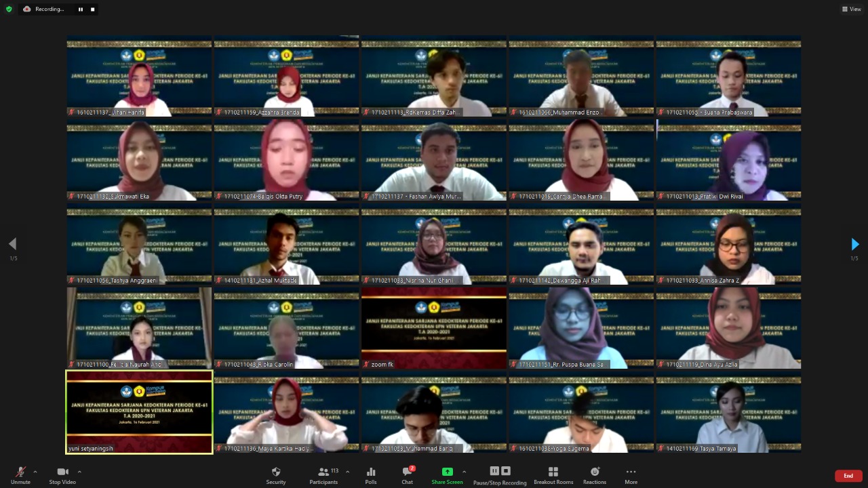Stop Video with the camera button
The height and width of the screenshot is (488, 868).
point(62,474)
